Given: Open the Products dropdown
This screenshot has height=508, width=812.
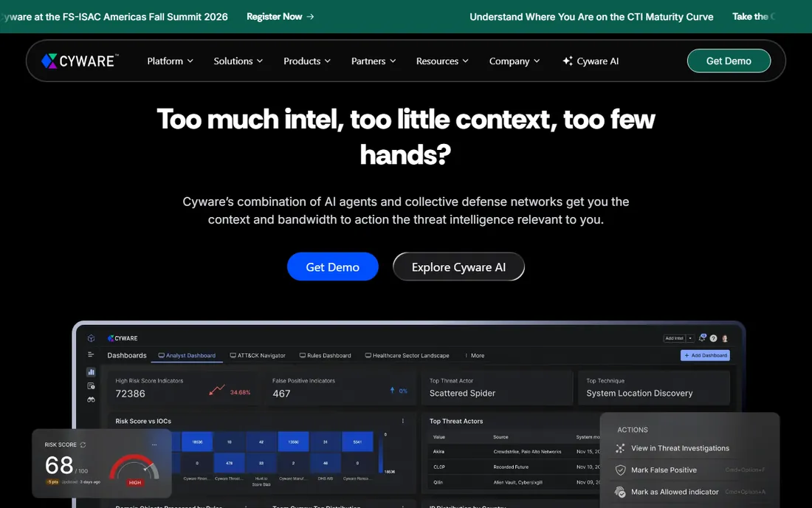Looking at the screenshot, I should click(x=307, y=61).
